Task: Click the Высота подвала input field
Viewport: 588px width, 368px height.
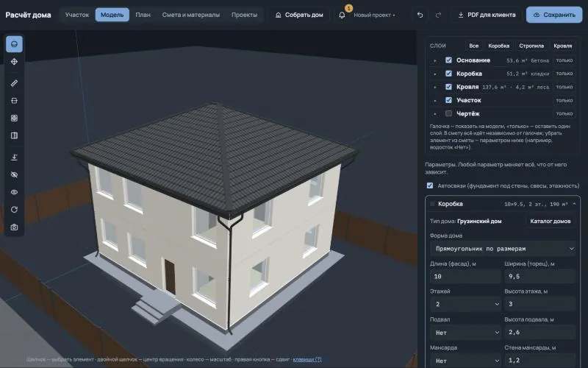Action: coord(539,333)
